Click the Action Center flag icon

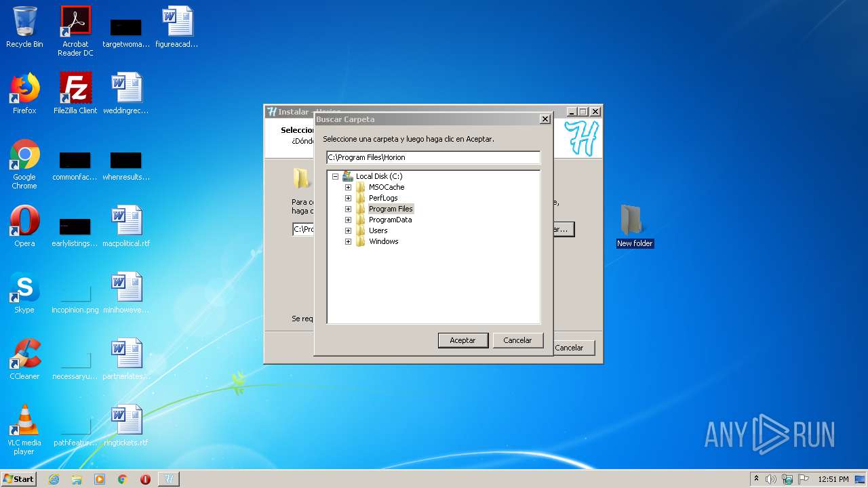804,479
